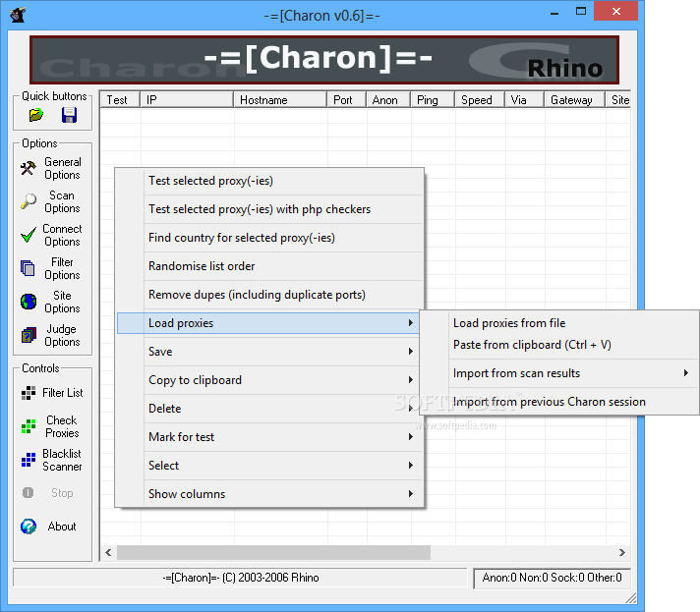Sort by the IP column header
The image size is (700, 612).
[187, 100]
